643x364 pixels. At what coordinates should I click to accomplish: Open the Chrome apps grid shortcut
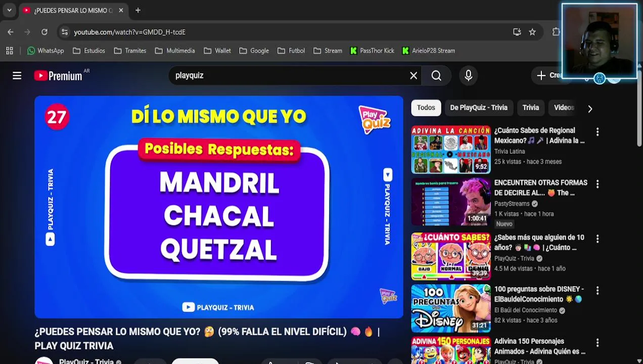pyautogui.click(x=9, y=51)
